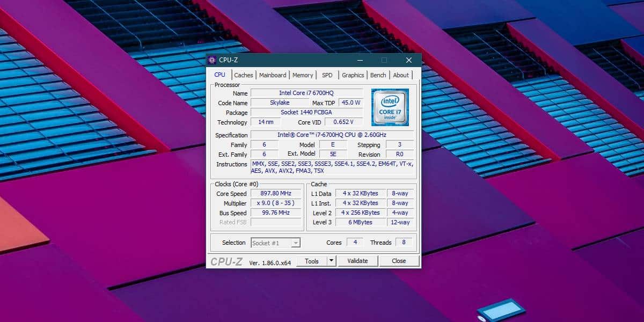Click the Close button at the bottom
The width and height of the screenshot is (644, 322).
tap(399, 261)
